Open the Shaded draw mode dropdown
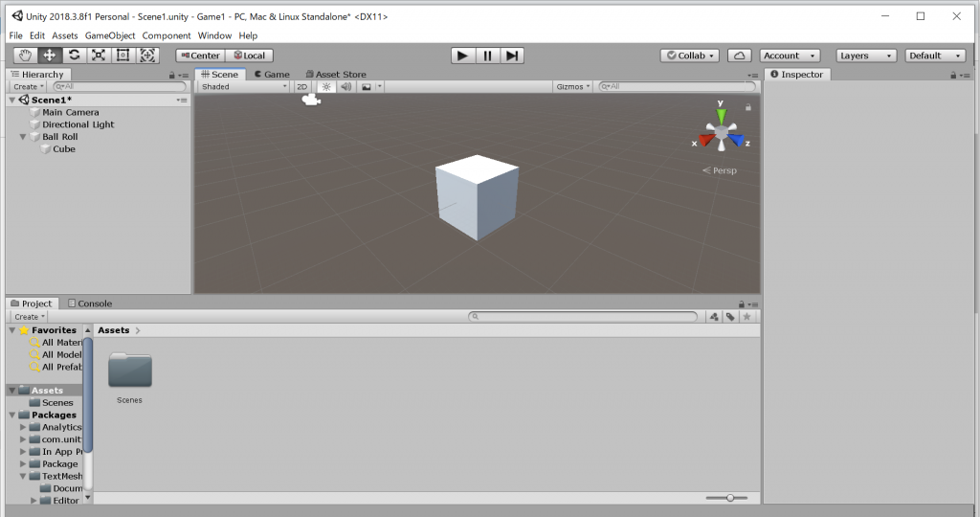The width and height of the screenshot is (980, 517). pos(244,87)
